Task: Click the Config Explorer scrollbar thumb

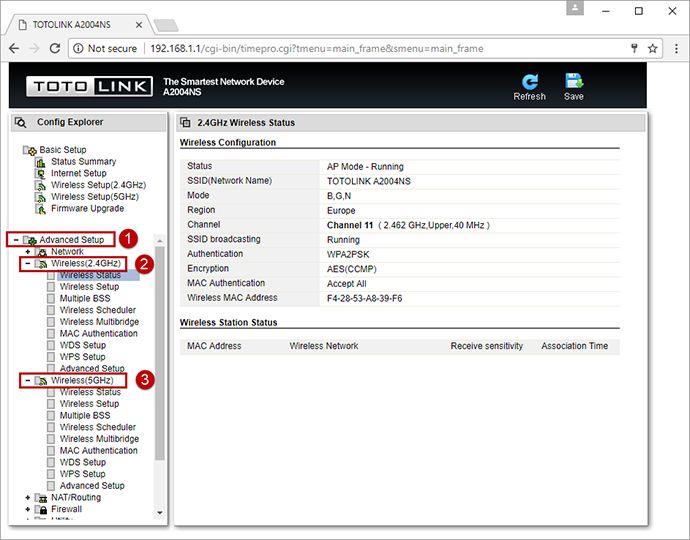Action: point(160,353)
